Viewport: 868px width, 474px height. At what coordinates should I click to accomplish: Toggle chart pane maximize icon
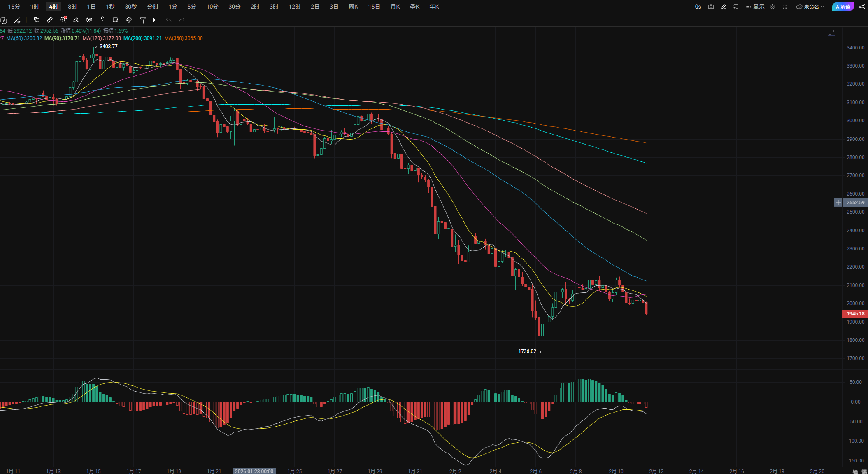coord(831,33)
